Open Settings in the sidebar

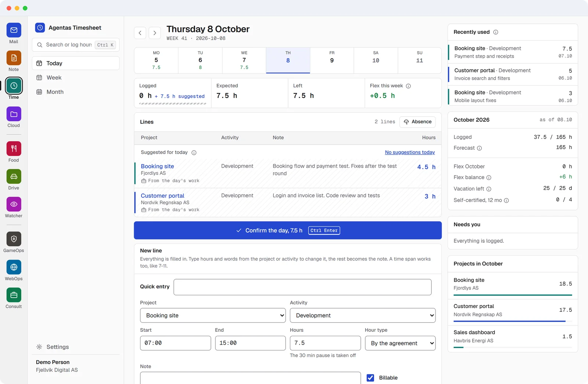pos(76,347)
